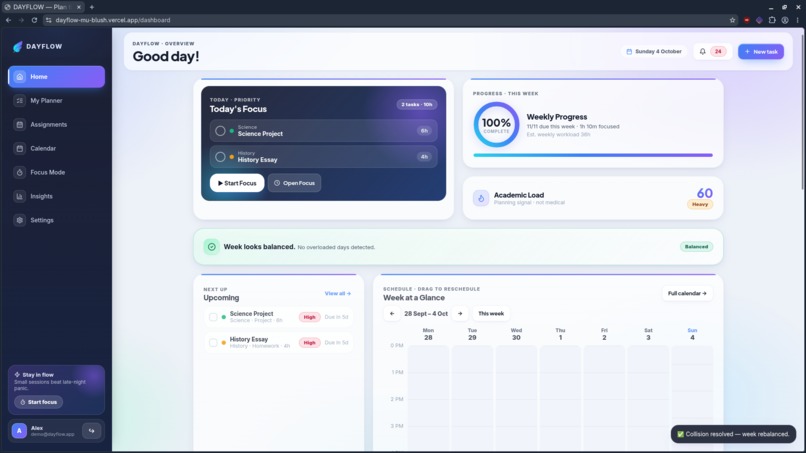The height and width of the screenshot is (453, 806).
Task: Click the browser address bar
Action: tap(386, 20)
